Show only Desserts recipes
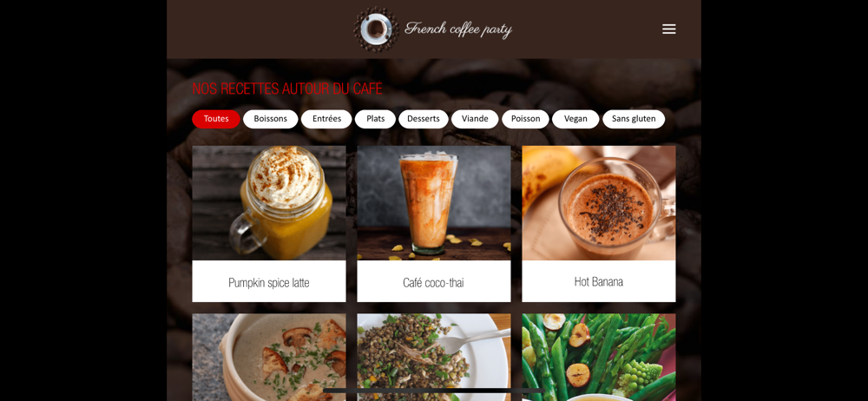 (x=424, y=119)
